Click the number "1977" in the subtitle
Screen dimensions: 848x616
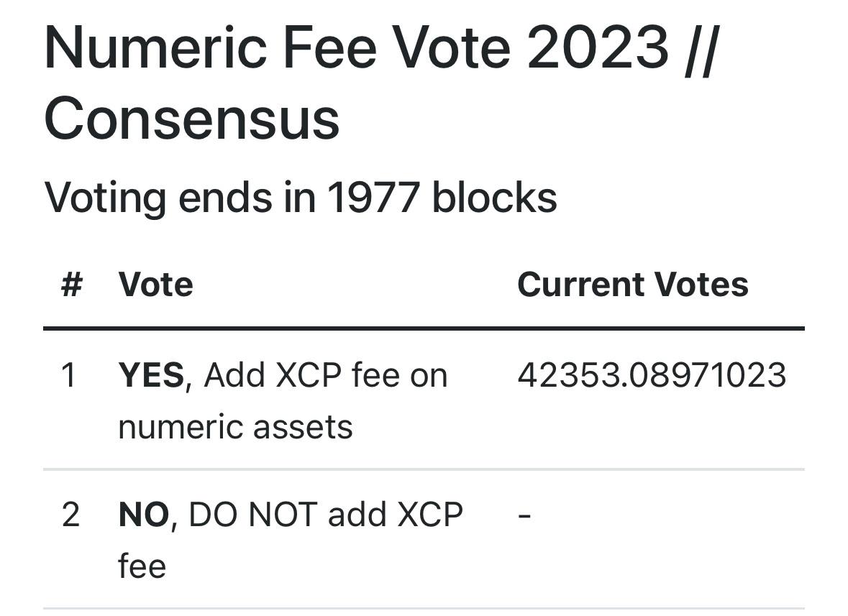tap(373, 197)
